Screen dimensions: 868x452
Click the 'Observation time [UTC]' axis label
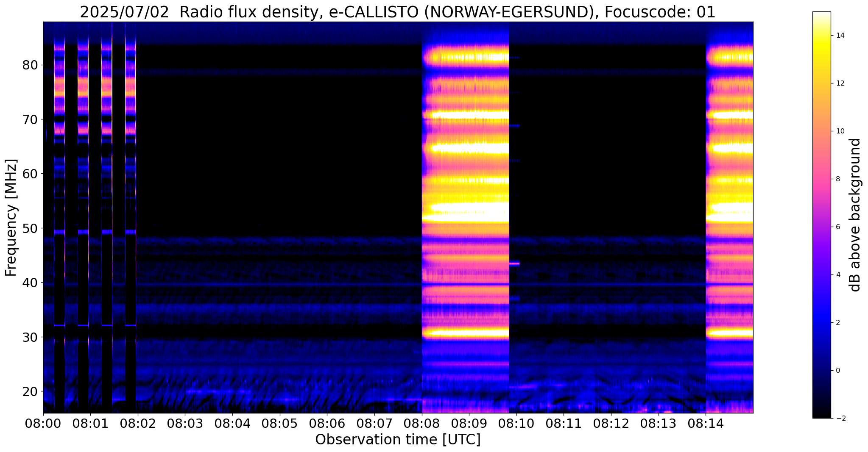tap(398, 440)
